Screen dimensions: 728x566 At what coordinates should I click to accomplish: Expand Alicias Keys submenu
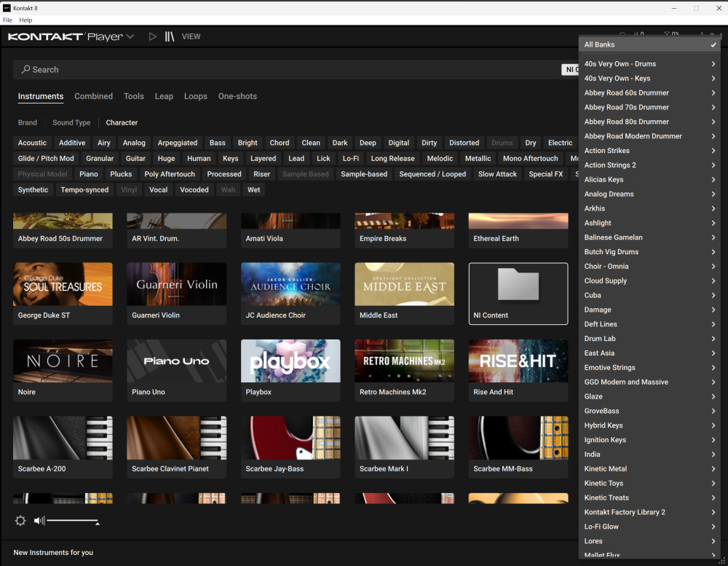coord(649,179)
